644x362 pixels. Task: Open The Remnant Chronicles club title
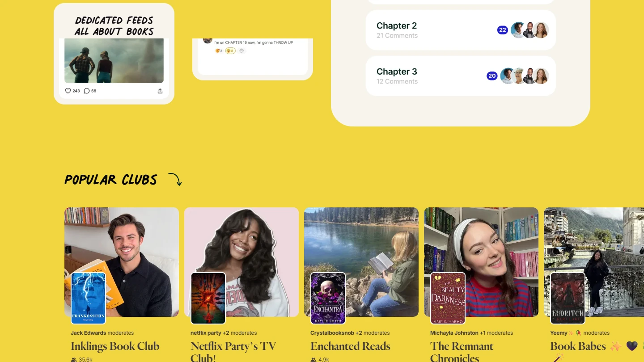(x=462, y=352)
